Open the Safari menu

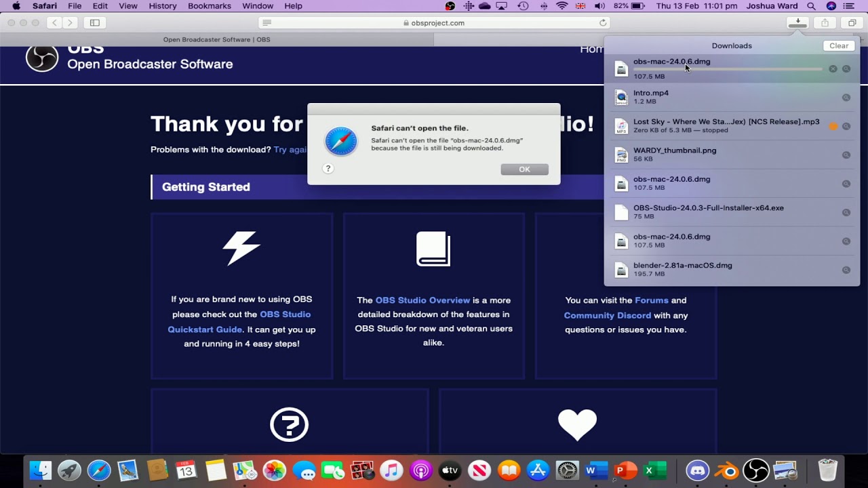[x=45, y=6]
